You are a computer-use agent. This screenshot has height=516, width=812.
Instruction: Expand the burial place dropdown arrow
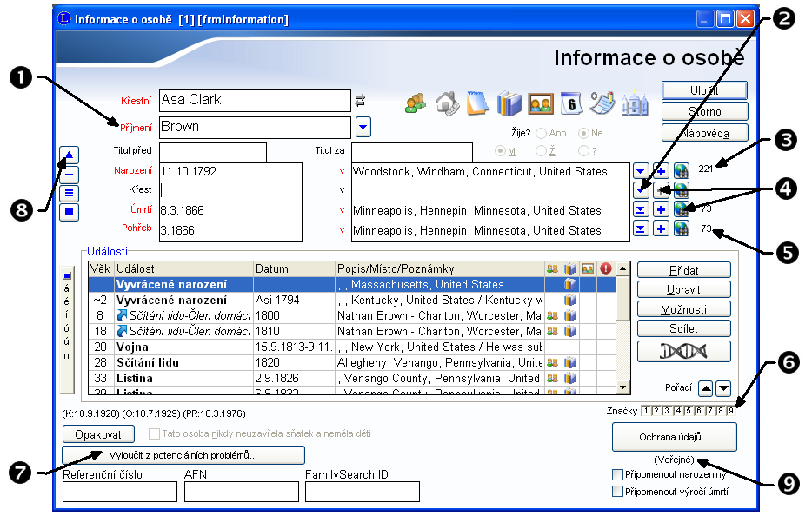(641, 228)
